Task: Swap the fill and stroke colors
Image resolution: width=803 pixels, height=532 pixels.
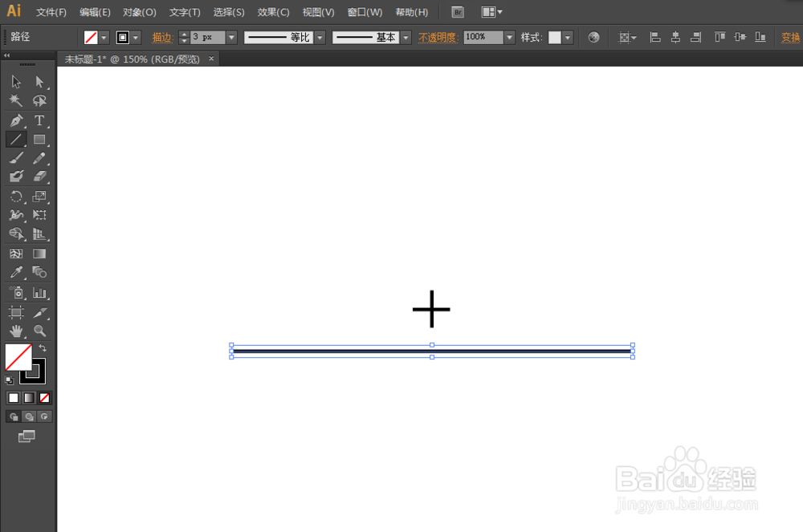Action: pos(43,347)
